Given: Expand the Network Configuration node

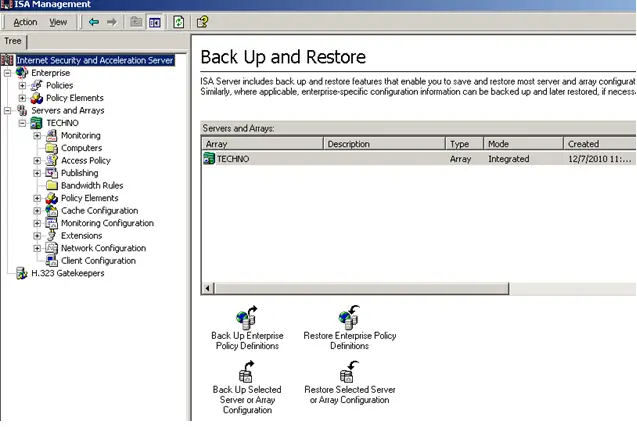Looking at the screenshot, I should [37, 248].
